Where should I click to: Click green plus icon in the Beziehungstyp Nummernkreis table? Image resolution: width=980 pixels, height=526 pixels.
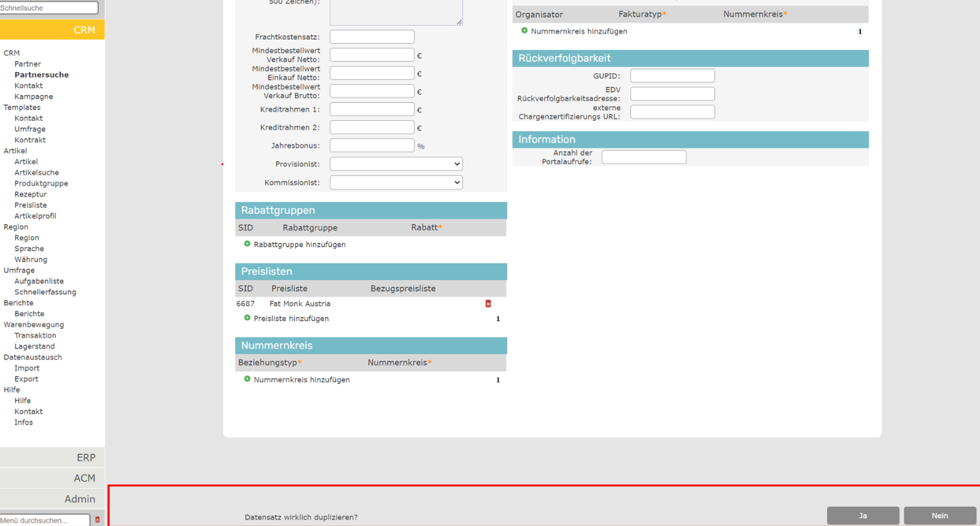(x=247, y=379)
